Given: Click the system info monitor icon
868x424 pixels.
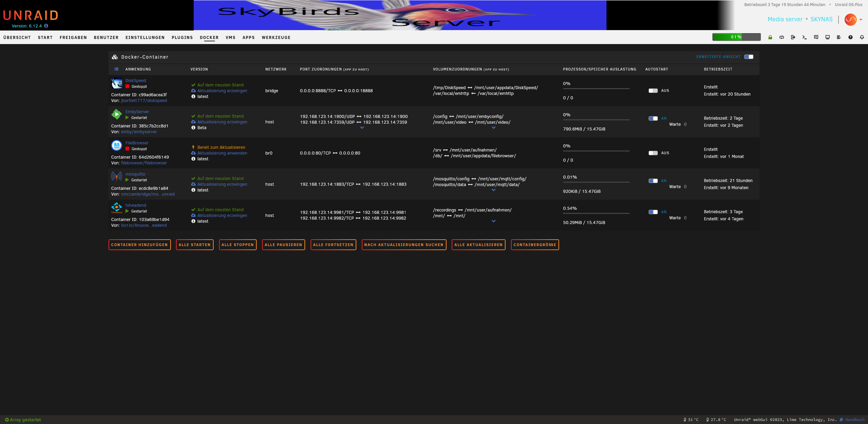Looking at the screenshot, I should tap(827, 37).
